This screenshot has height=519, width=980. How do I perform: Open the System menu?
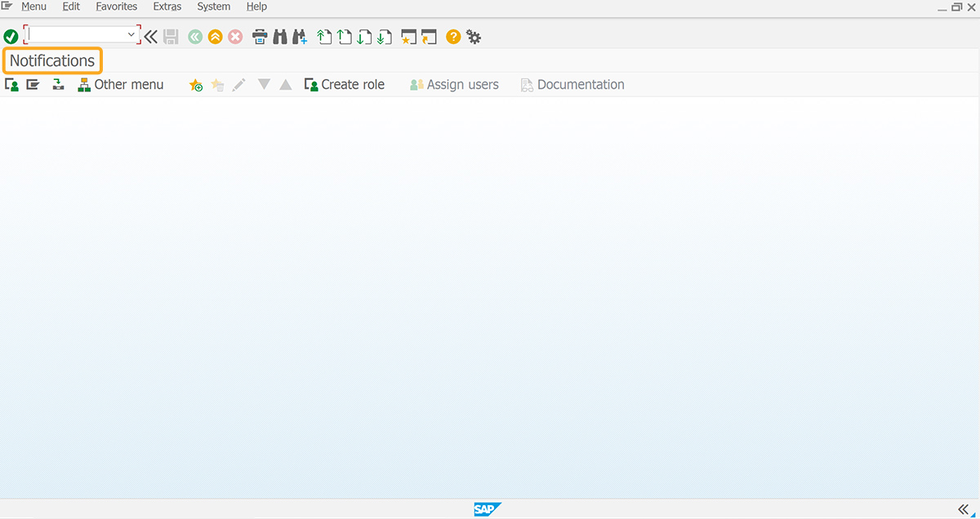[214, 7]
